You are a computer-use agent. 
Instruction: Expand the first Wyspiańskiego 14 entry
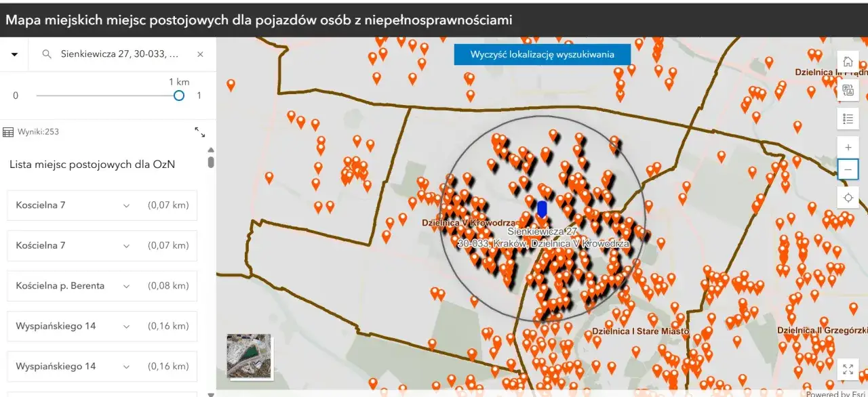coord(126,326)
